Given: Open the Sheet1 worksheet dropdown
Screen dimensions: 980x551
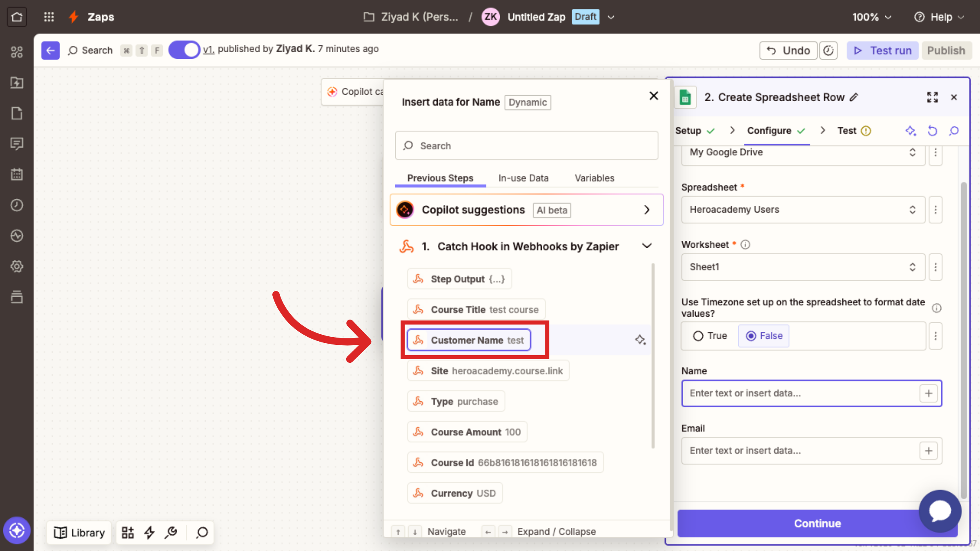Looking at the screenshot, I should click(x=913, y=267).
